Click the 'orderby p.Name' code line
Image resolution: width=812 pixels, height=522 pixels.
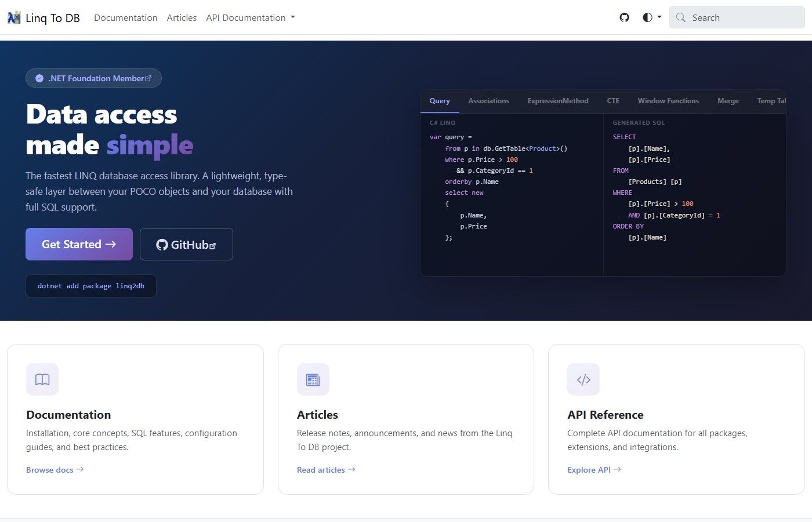pos(472,182)
